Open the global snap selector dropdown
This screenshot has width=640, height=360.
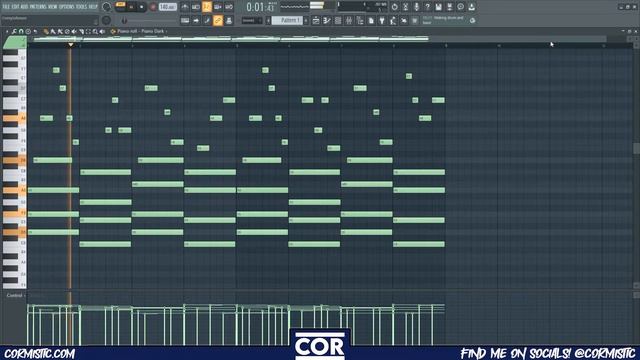[x=251, y=20]
